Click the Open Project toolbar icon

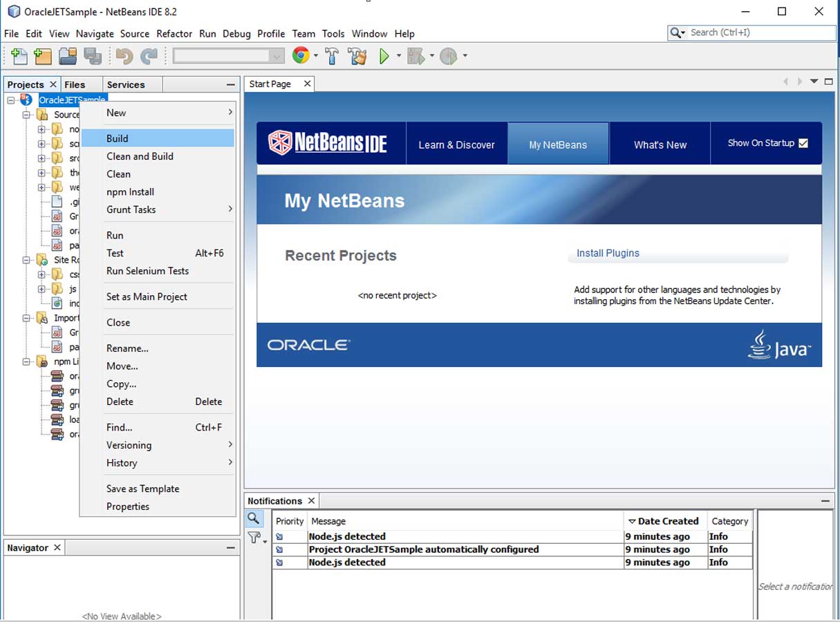(67, 57)
